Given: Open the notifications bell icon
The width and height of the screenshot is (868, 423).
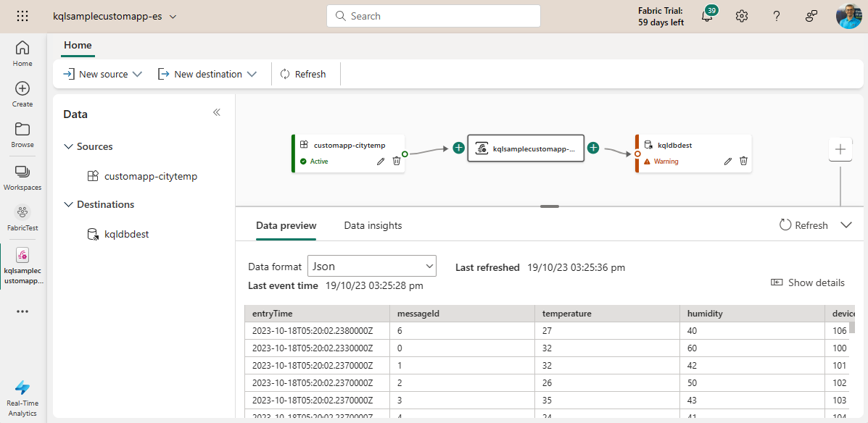Looking at the screenshot, I should point(707,17).
